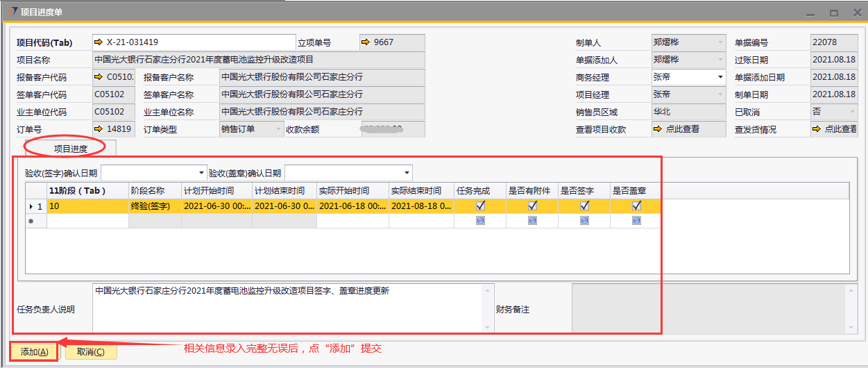The image size is (868, 368).
Task: Expand 商务经理 dropdown showing 张帝
Action: (x=720, y=77)
